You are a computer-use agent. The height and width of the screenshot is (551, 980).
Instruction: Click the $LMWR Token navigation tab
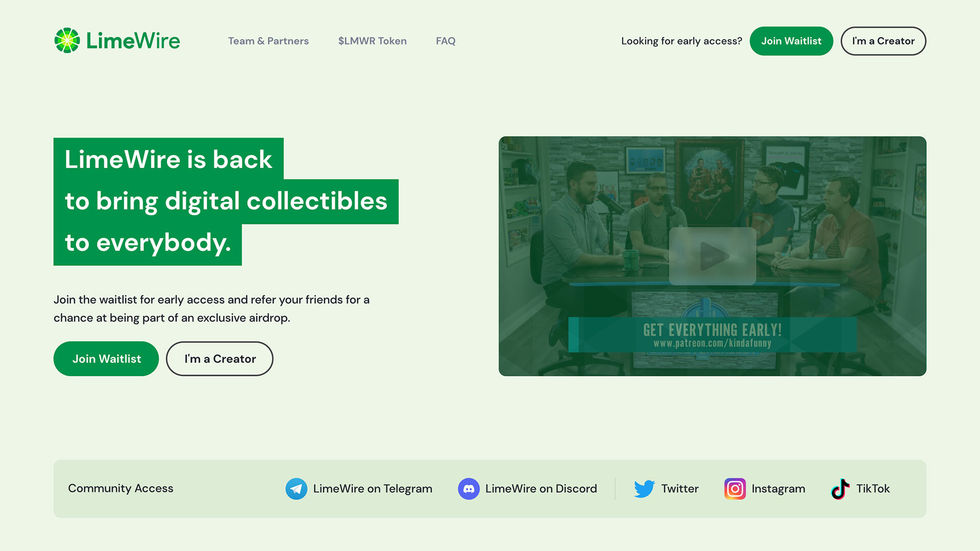pos(372,40)
